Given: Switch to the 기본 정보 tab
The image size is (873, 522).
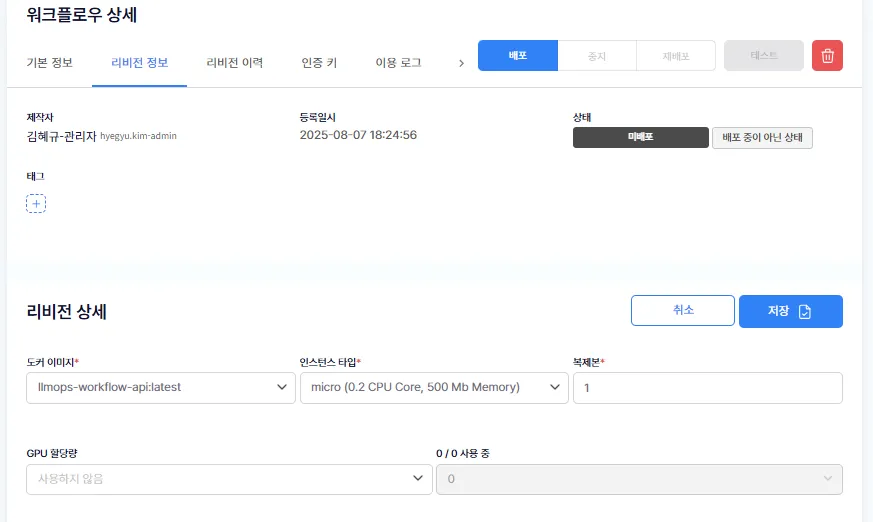Looking at the screenshot, I should (x=49, y=63).
